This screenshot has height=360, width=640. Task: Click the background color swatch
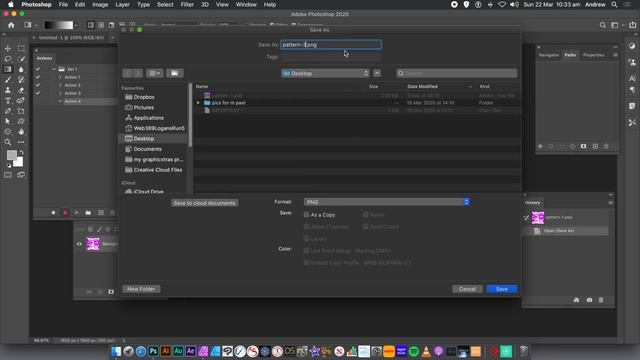(19, 162)
